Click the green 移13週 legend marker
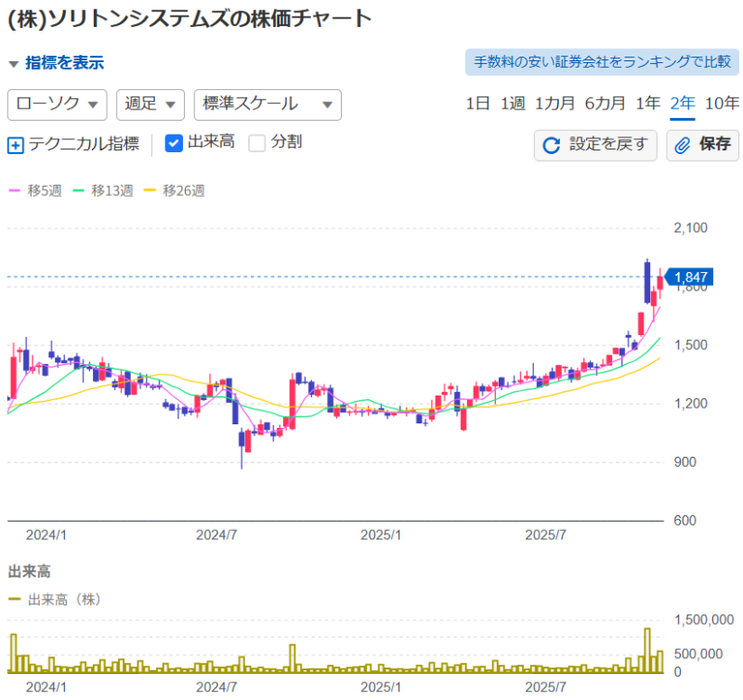Image resolution: width=743 pixels, height=700 pixels. [x=79, y=190]
